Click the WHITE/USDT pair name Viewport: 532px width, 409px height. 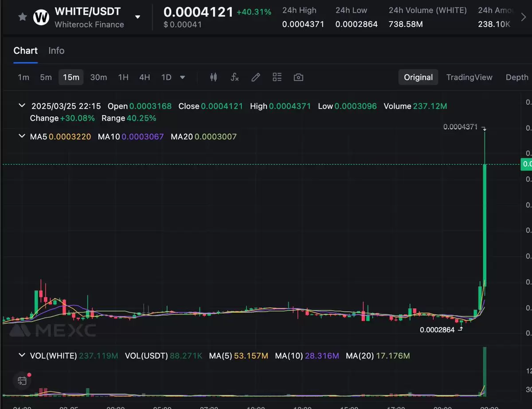pos(88,11)
